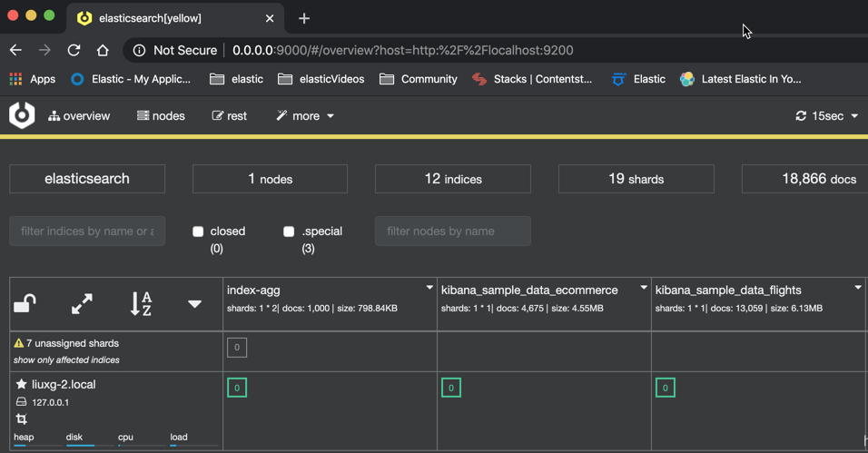
Task: Open the elasticVideos bookmarks folder
Action: (x=321, y=79)
